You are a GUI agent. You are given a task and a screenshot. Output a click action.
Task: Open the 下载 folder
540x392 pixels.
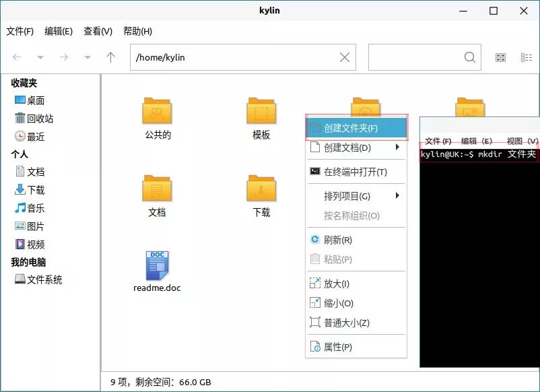261,189
